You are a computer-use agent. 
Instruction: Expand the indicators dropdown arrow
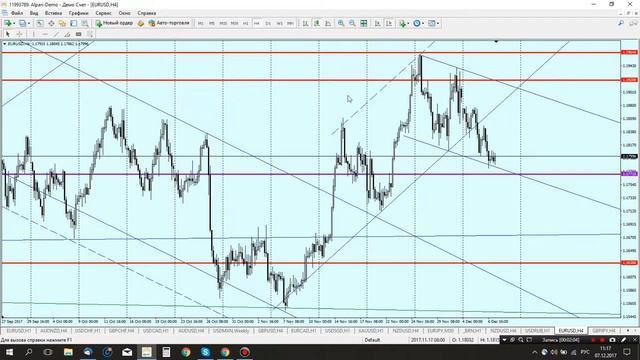(x=409, y=23)
